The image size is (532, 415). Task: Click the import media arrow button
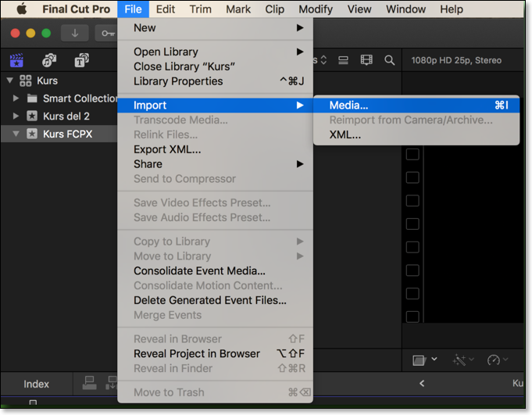tap(75, 33)
